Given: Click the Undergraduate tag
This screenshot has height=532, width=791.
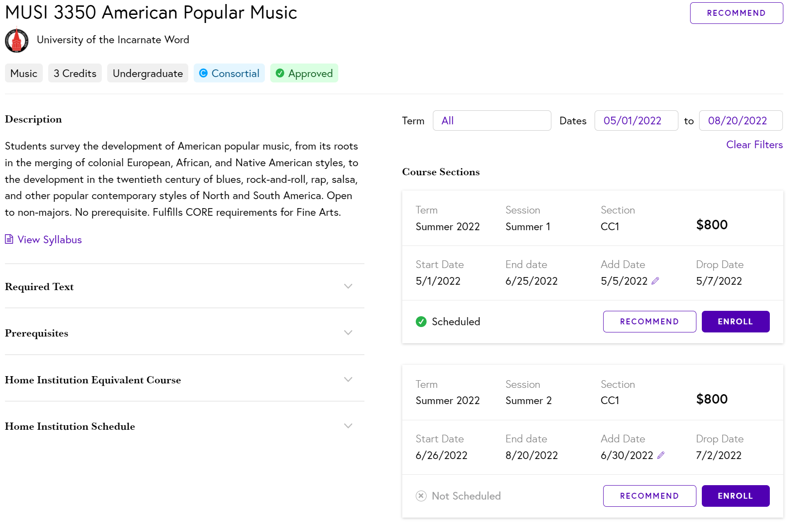Looking at the screenshot, I should pos(148,73).
